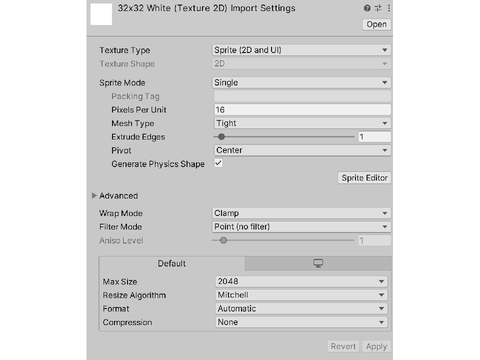
Task: Click the Filter Mode label
Action: coord(120,227)
